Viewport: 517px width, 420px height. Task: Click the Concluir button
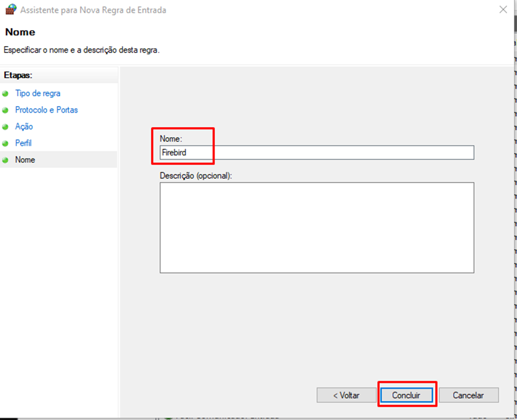406,395
